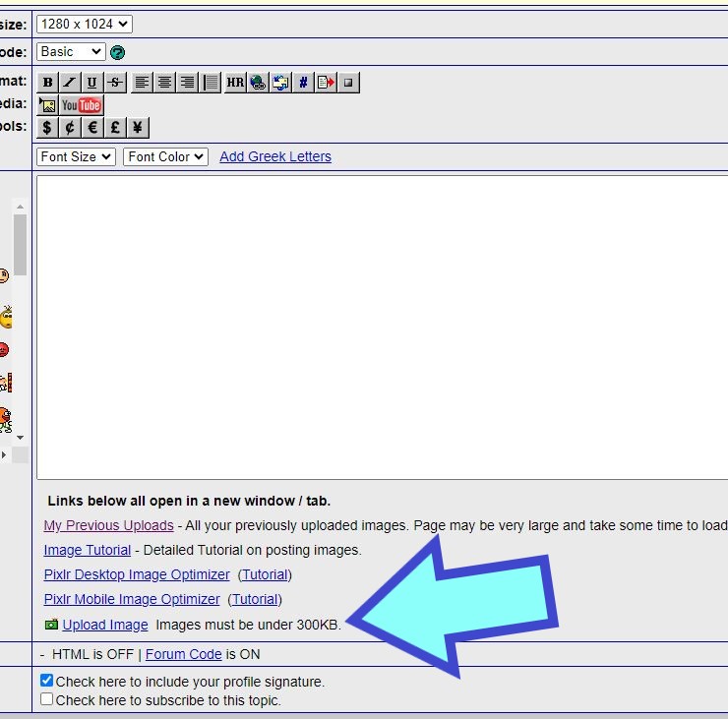Center align text icon
The height and width of the screenshot is (719, 728).
(164, 83)
